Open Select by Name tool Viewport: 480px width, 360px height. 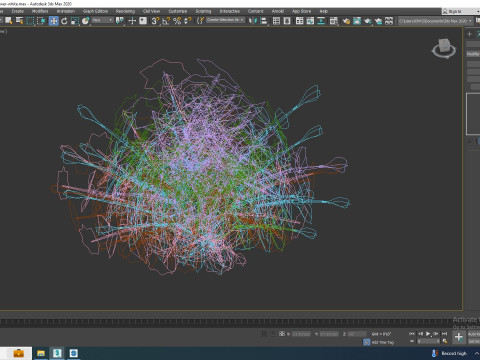coord(19,21)
